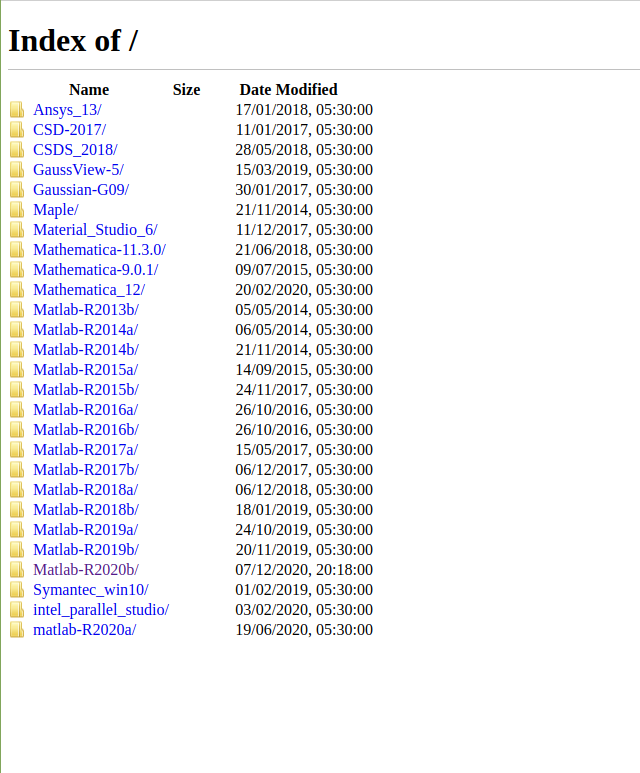
Task: Sort listing by Size column header
Action: [x=186, y=90]
